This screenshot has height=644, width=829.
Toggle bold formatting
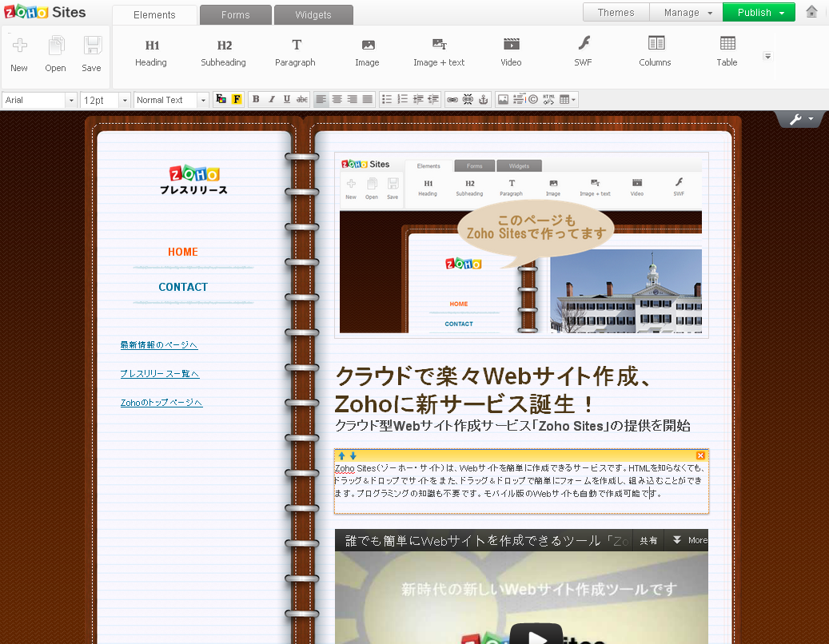point(256,99)
